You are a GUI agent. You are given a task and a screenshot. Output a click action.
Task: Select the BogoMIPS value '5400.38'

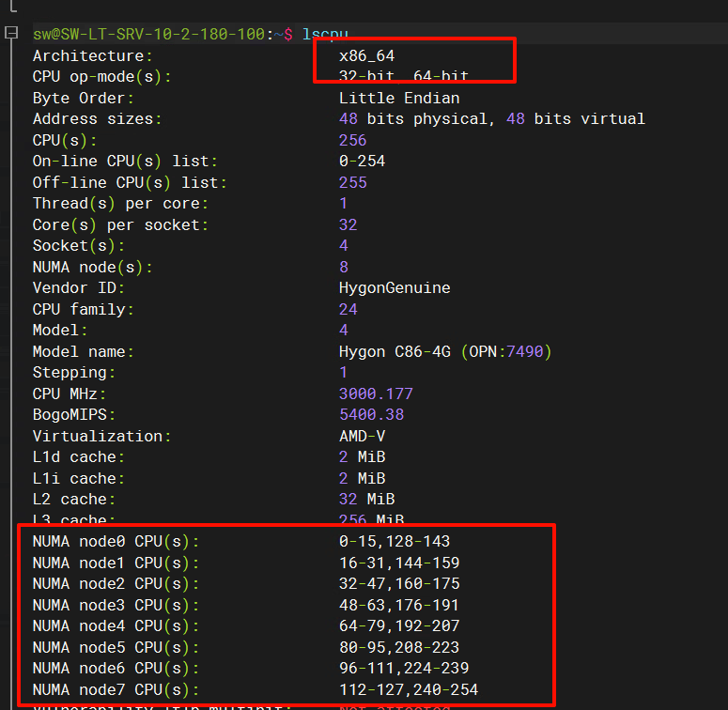click(371, 415)
